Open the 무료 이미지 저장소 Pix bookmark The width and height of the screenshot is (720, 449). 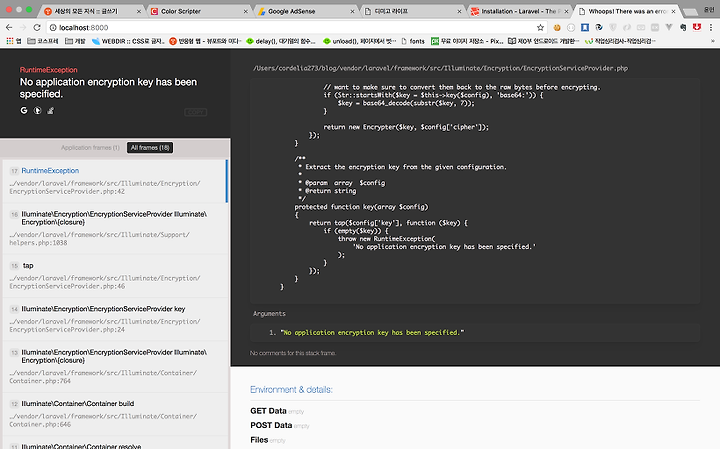(x=467, y=41)
